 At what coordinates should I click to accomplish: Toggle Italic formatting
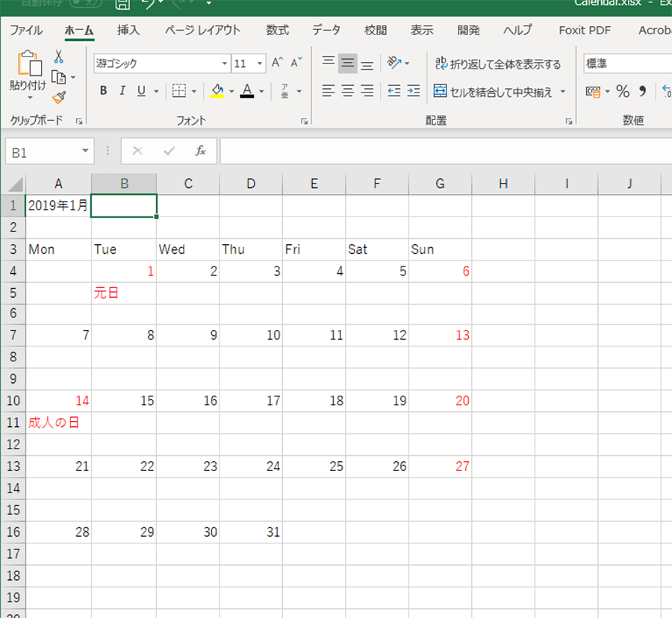tap(122, 91)
